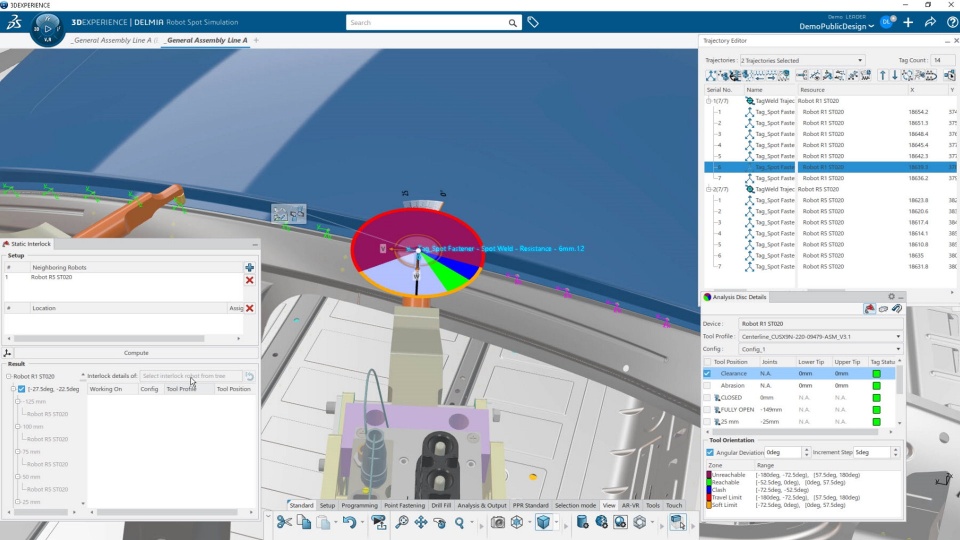Open the DemoPublicDesign dropdown

point(836,26)
